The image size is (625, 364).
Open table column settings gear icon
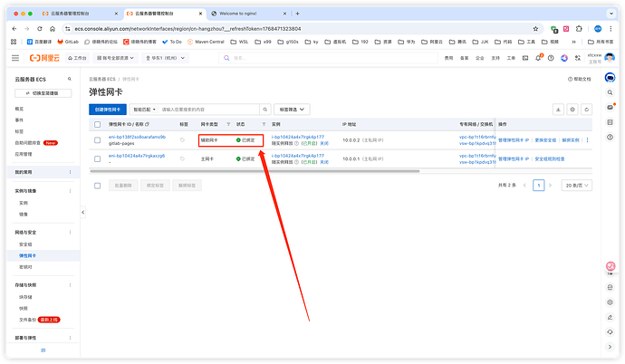click(x=572, y=109)
